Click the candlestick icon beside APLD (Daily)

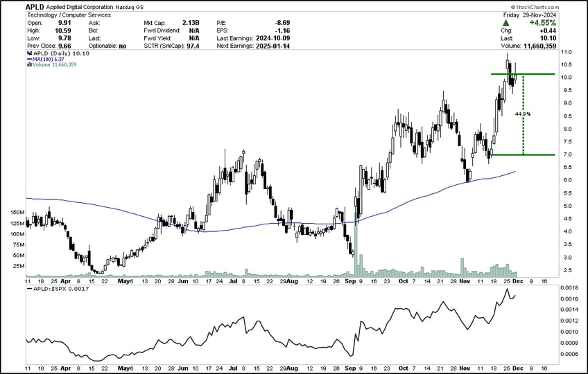pos(29,53)
